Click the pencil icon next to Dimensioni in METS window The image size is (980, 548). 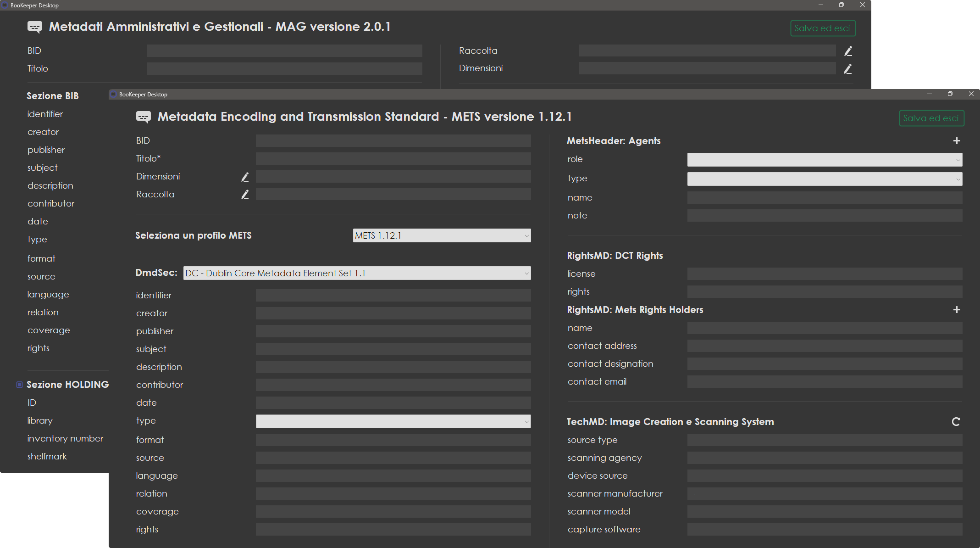(245, 177)
